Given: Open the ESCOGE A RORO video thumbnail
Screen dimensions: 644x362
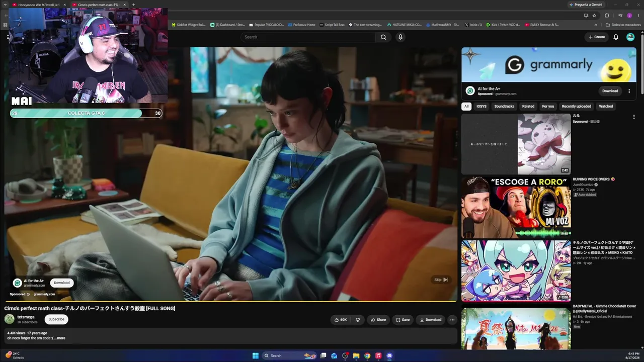Looking at the screenshot, I should (516, 208).
